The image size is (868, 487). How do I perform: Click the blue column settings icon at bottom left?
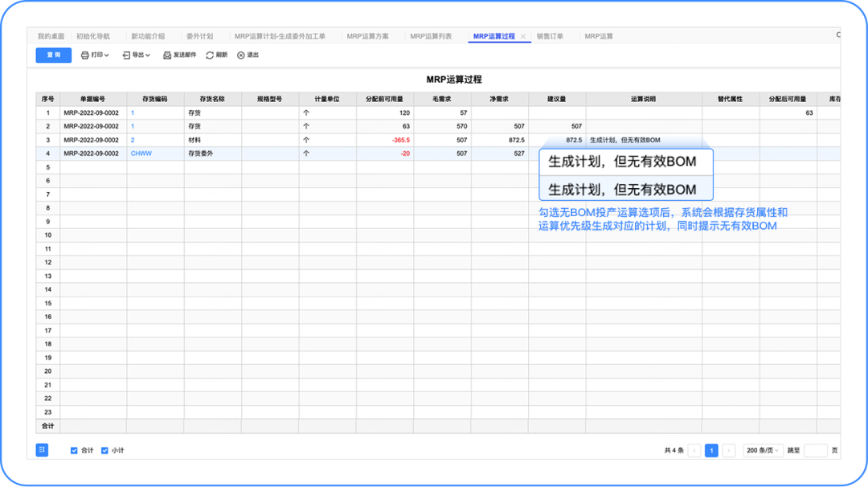[42, 450]
